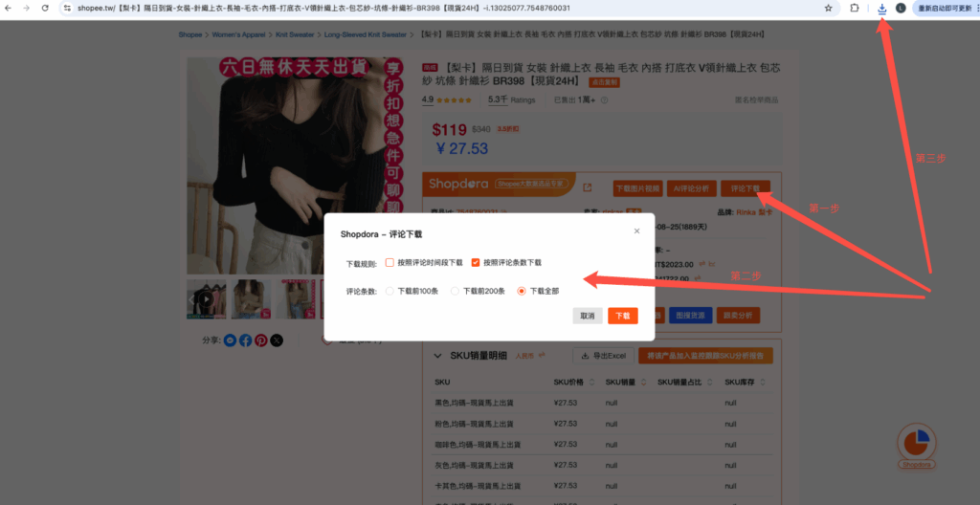
Task: Choose the 下载全部 radio option
Action: [x=522, y=291]
